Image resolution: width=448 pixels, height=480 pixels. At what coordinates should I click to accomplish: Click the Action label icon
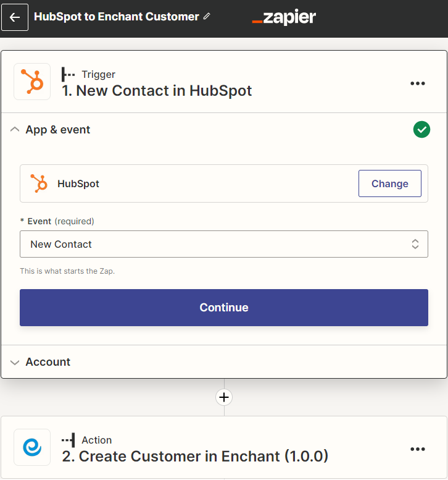coord(68,440)
